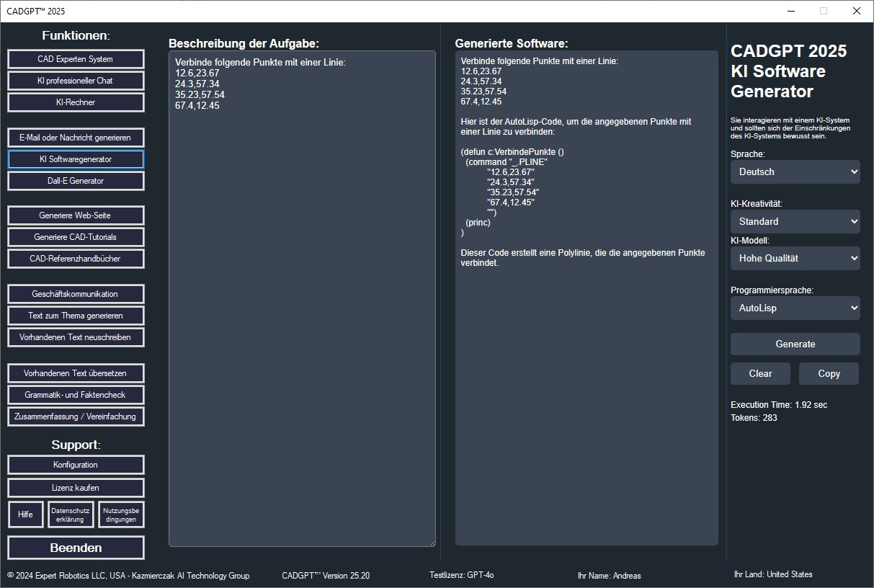The height and width of the screenshot is (588, 874).
Task: Select the KI Softwaregenerator function
Action: click(x=76, y=159)
